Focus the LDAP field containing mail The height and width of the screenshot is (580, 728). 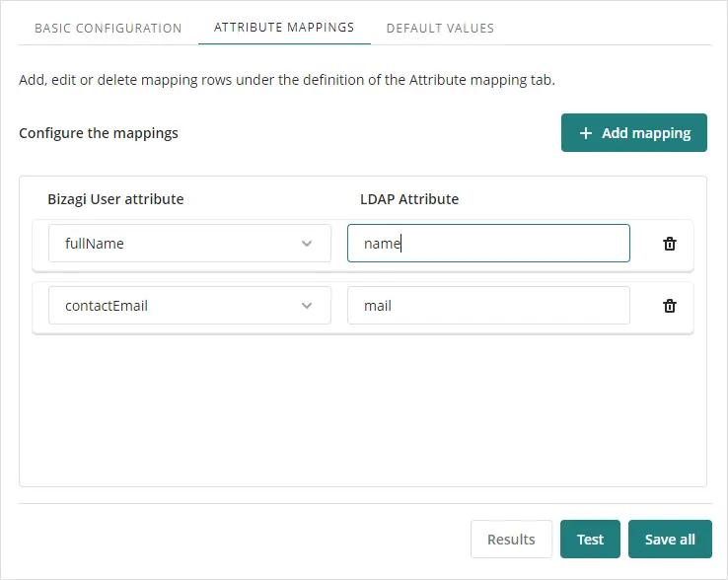coord(488,306)
